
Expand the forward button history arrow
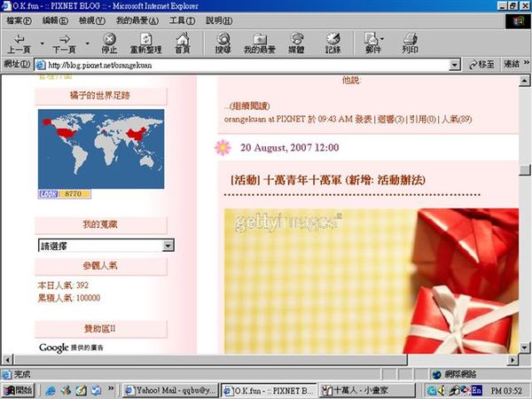pyautogui.click(x=87, y=43)
